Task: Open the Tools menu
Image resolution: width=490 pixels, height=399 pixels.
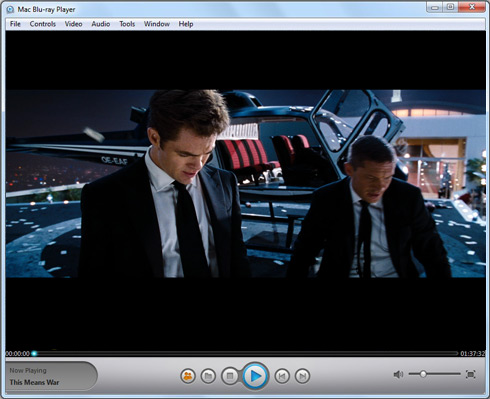Action: (127, 24)
